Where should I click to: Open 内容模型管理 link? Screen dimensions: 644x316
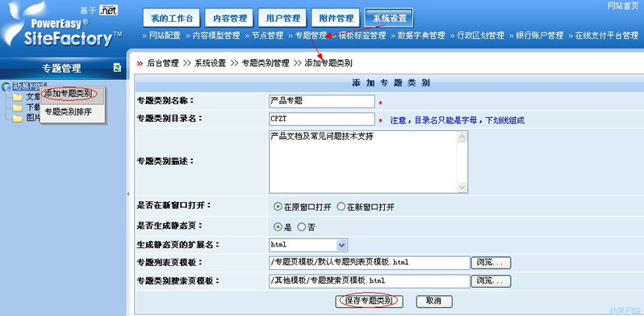pyautogui.click(x=216, y=36)
